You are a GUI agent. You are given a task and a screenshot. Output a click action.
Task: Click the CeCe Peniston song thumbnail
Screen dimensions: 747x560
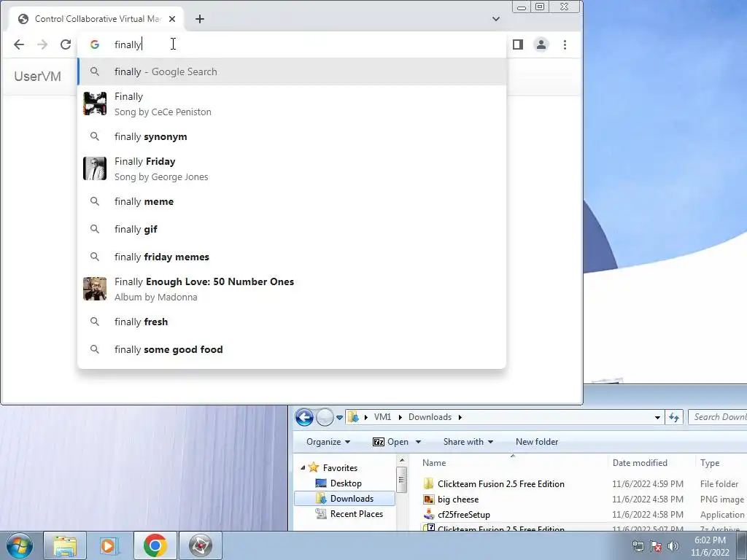tap(95, 104)
